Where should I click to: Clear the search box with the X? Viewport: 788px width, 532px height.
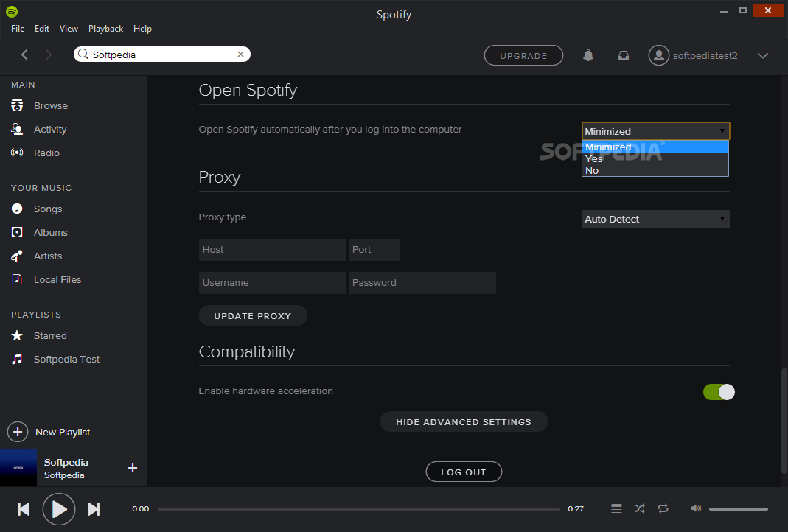[x=241, y=55]
